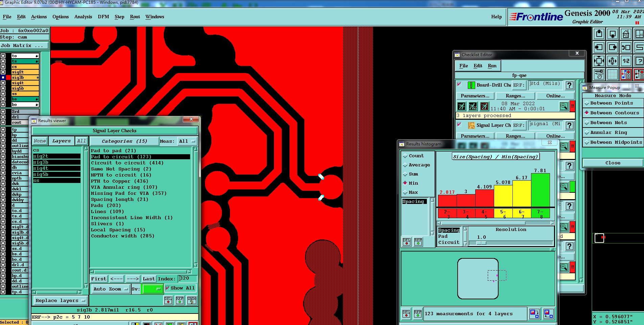Click Board-Drill Check Parameters... button
The height and width of the screenshot is (325, 644).
click(475, 96)
